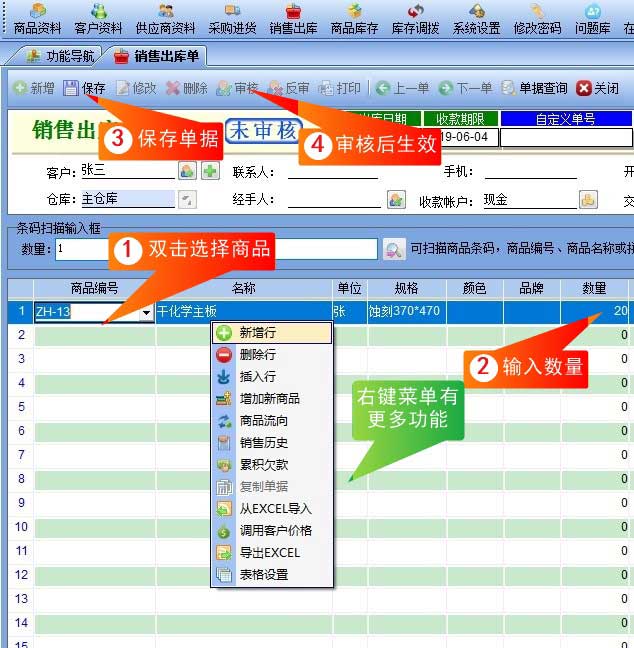Open 问题库 help
Screen dimensions: 634x648
(593, 19)
